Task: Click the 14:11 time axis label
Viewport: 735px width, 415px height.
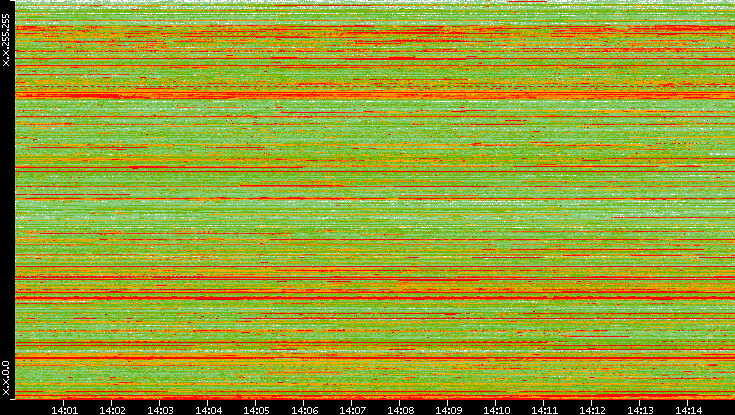Action: 544,410
